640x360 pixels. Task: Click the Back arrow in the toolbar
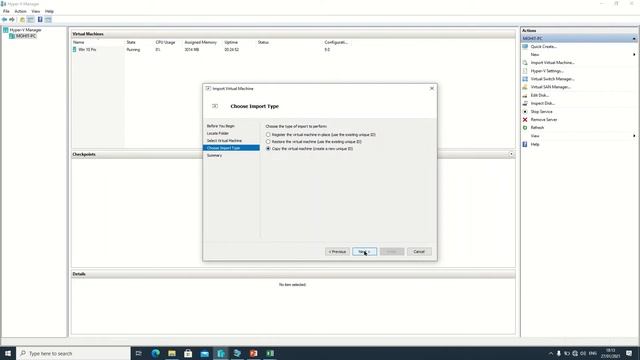[4, 20]
